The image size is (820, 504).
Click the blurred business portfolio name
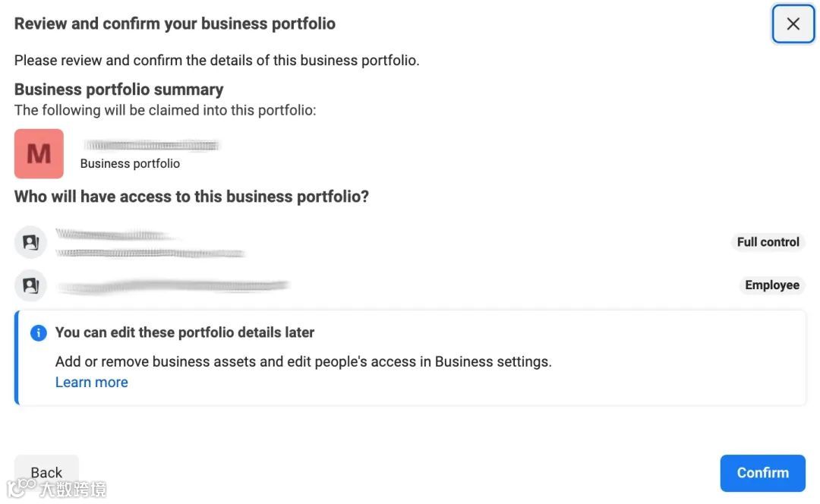click(152, 145)
